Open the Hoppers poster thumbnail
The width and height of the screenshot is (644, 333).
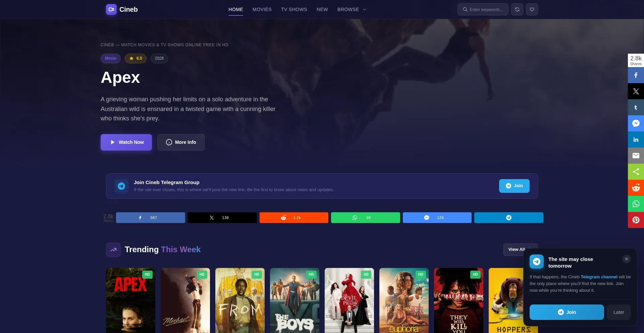506,300
